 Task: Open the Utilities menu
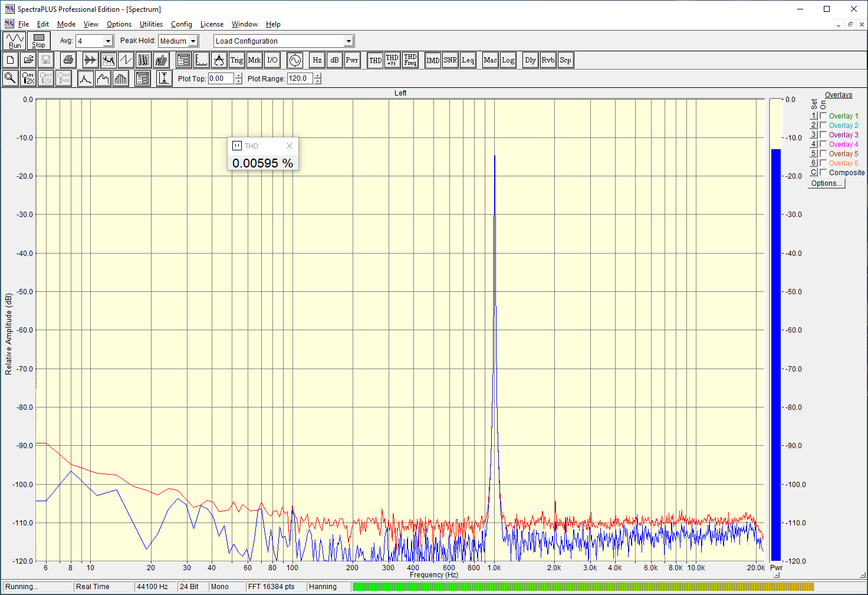(x=151, y=24)
